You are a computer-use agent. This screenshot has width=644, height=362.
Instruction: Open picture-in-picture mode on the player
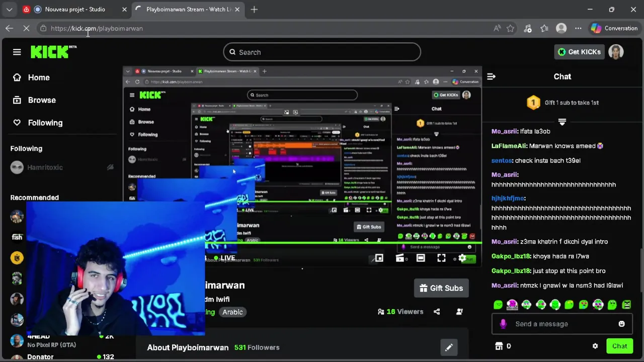(x=379, y=258)
